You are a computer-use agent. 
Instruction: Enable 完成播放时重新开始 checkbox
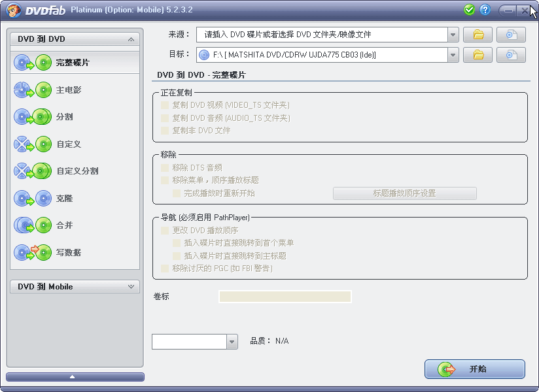177,193
